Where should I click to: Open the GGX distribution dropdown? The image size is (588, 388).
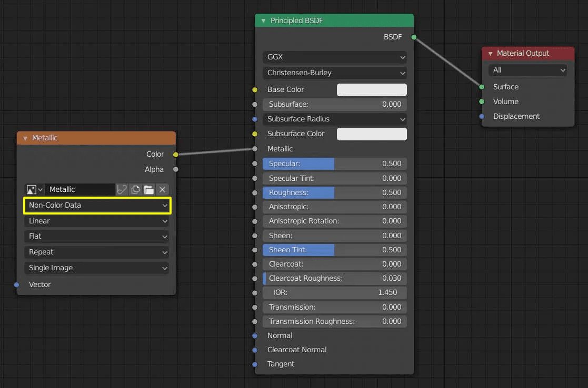pos(334,57)
